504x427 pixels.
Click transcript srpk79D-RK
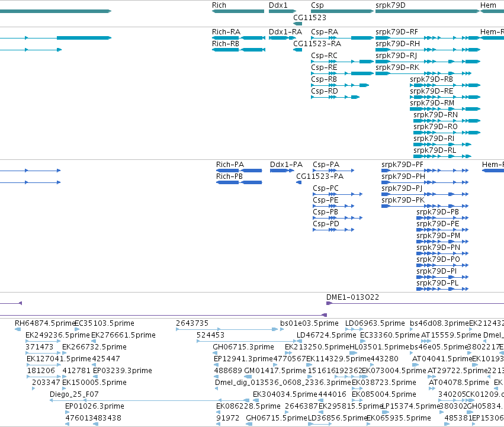[397, 68]
